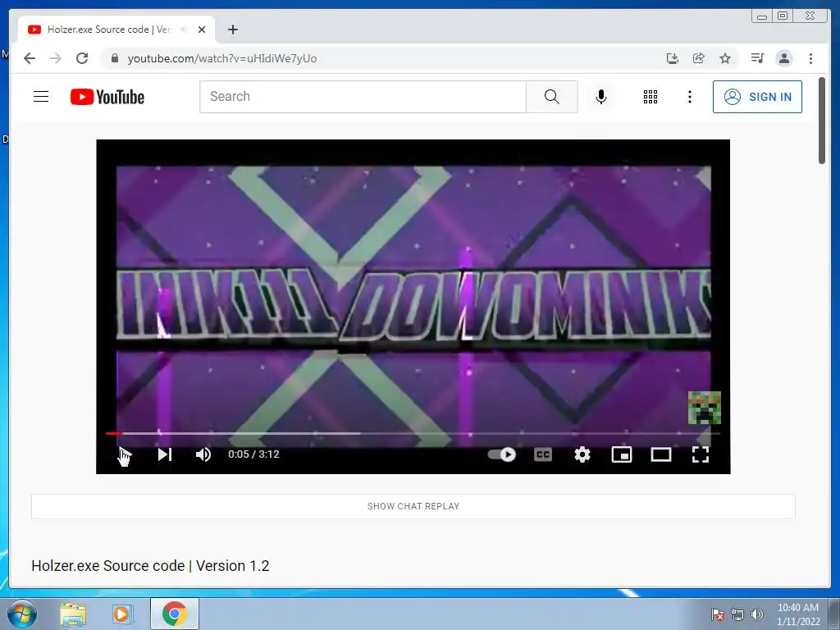Image resolution: width=840 pixels, height=630 pixels.
Task: Open the network tray icon
Action: coord(737,614)
